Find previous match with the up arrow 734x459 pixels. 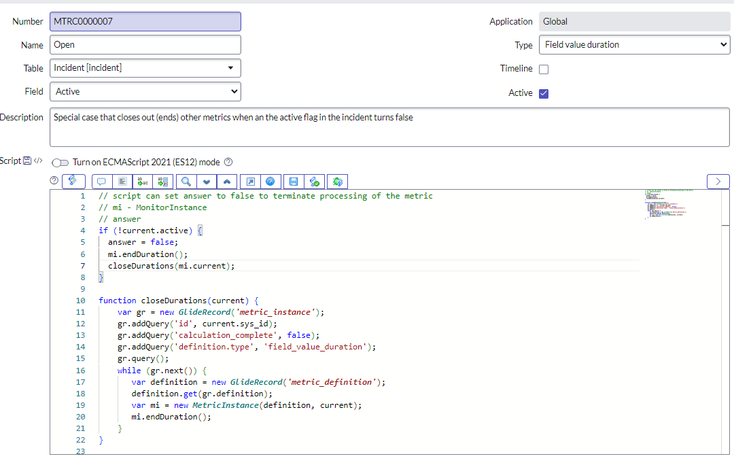(227, 182)
